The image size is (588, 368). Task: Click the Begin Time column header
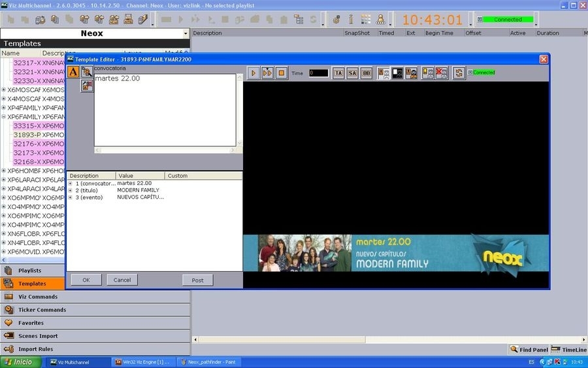(x=439, y=33)
